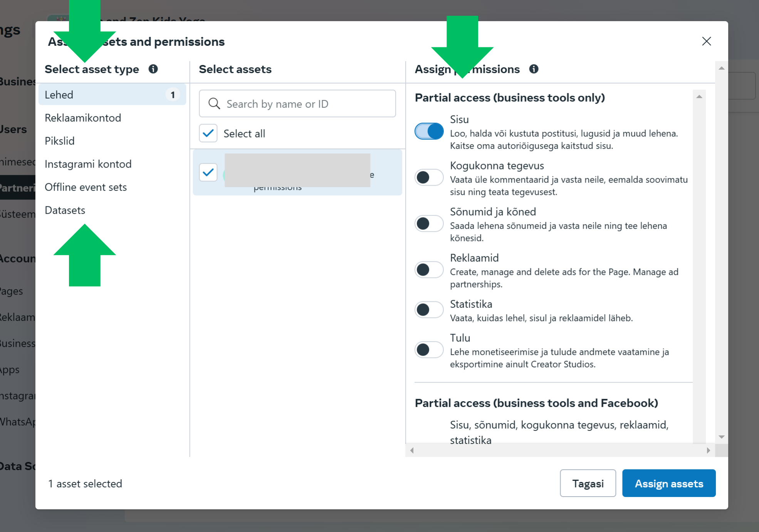Select Datasets asset type

[x=65, y=210]
